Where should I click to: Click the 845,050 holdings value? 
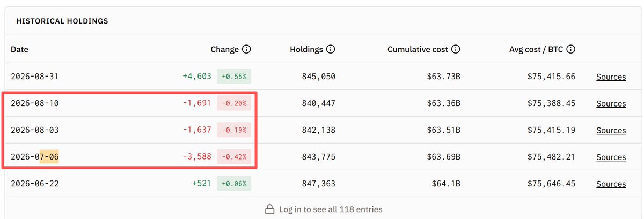319,77
